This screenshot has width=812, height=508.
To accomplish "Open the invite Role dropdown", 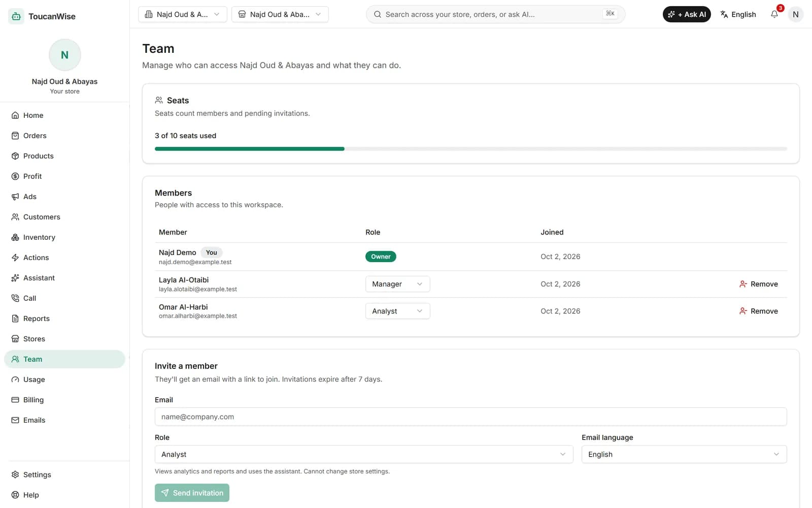I will coord(364,454).
